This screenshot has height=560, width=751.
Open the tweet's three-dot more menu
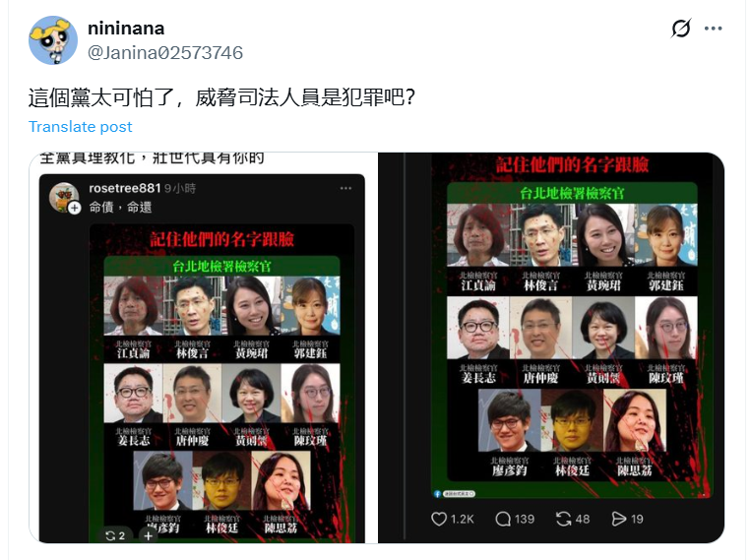pyautogui.click(x=714, y=29)
